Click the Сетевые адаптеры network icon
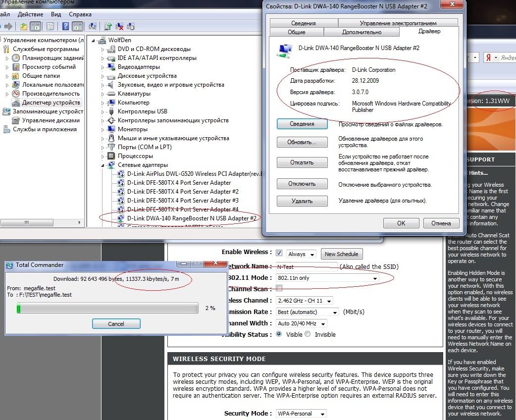This screenshot has height=420, width=516. 111,164
